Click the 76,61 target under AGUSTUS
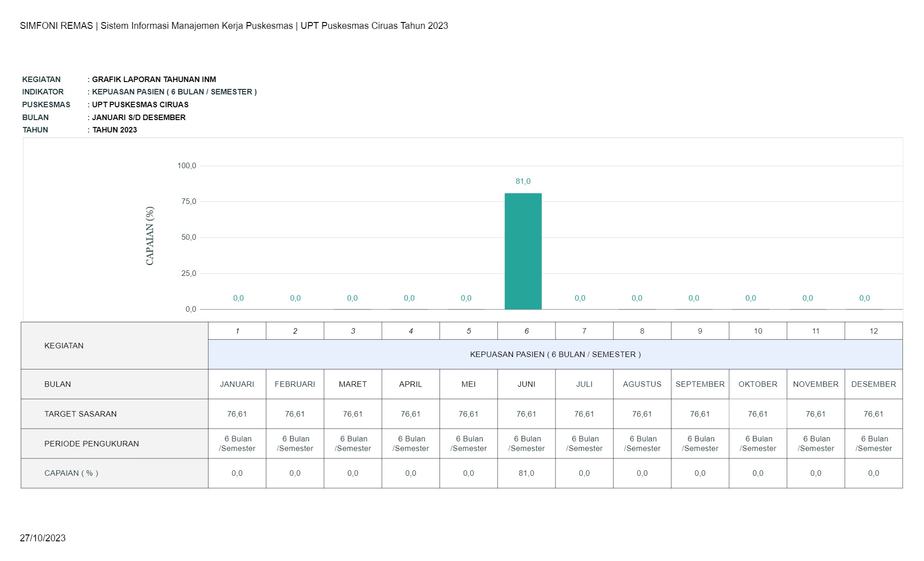 click(642, 414)
